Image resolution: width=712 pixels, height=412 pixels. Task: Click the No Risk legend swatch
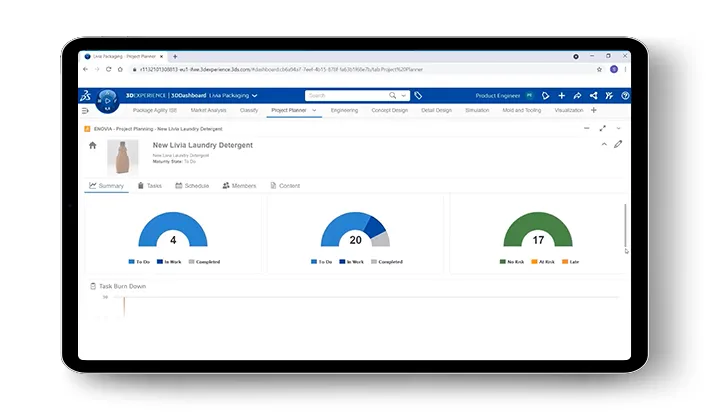[x=503, y=262]
